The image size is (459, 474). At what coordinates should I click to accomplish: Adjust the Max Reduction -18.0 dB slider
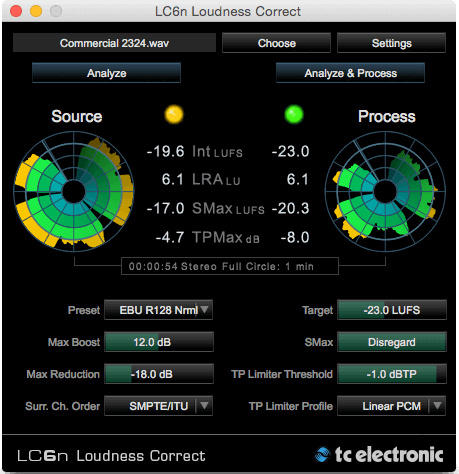point(159,374)
